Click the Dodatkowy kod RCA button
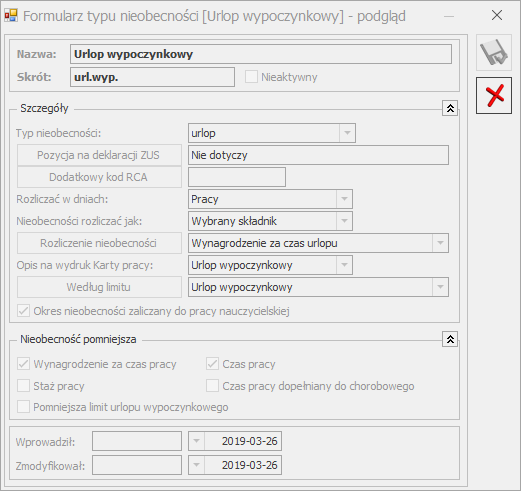 point(99,177)
